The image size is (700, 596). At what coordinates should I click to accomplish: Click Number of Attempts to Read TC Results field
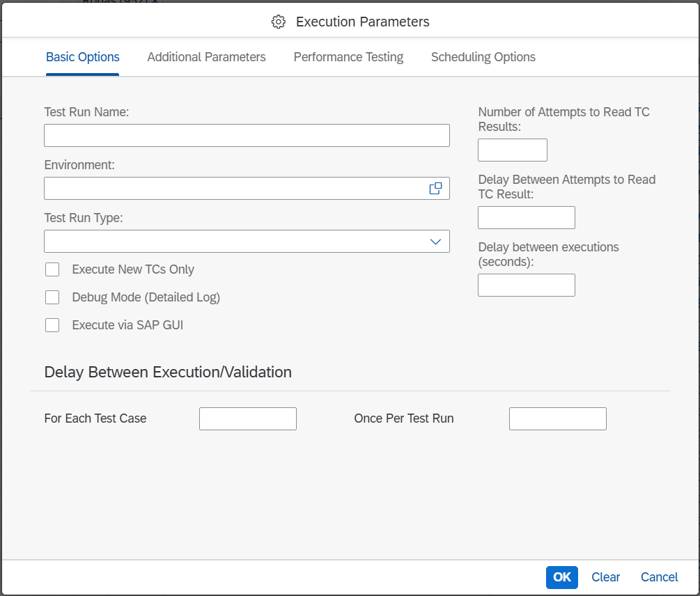[x=512, y=150]
